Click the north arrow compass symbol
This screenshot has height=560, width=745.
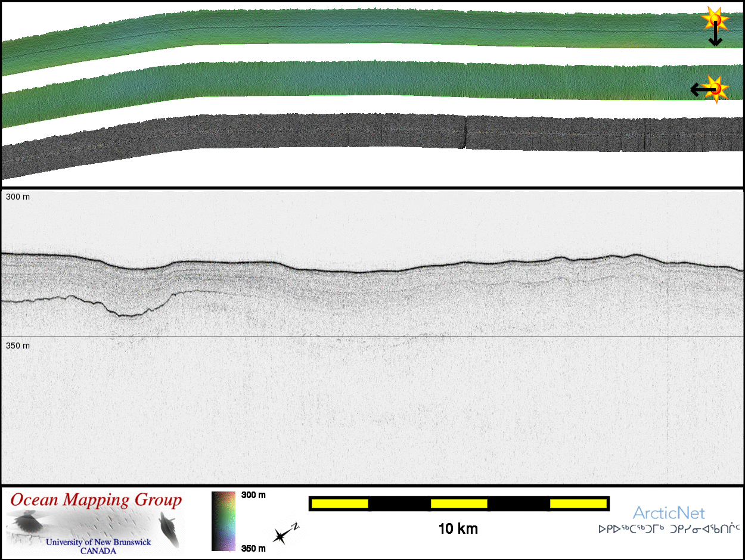pos(284,533)
